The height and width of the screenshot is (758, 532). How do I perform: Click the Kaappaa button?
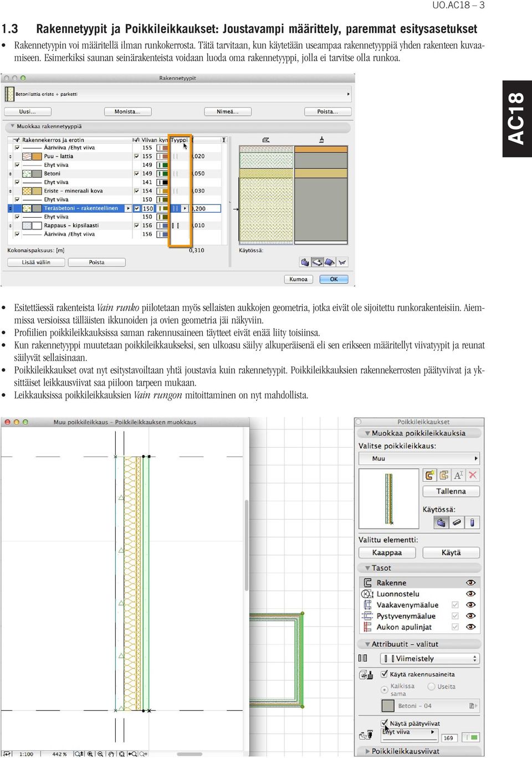pyautogui.click(x=387, y=552)
